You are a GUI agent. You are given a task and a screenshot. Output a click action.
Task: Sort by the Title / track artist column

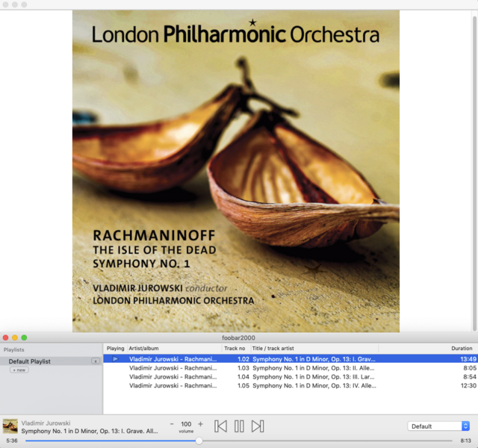pos(314,349)
